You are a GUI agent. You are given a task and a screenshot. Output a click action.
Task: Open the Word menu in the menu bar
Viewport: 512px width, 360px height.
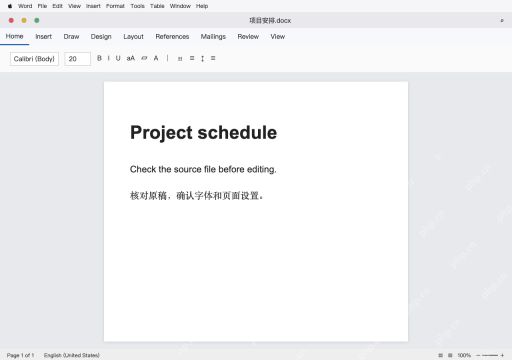tap(25, 6)
